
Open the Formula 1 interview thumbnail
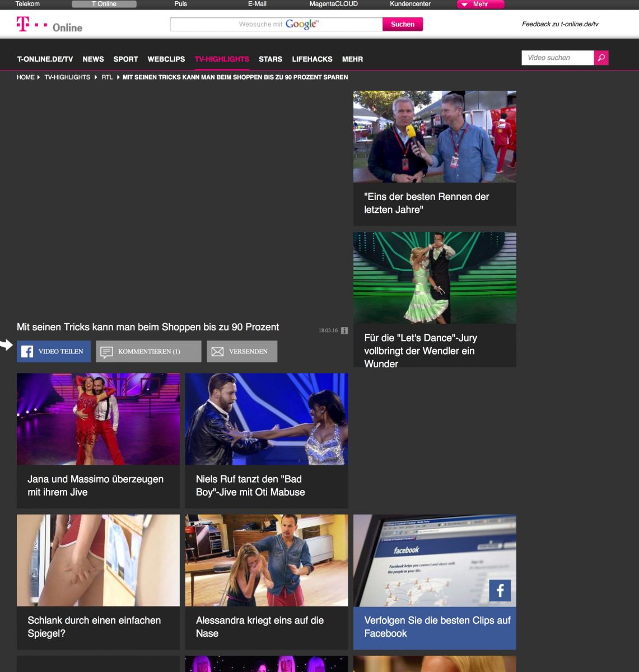point(435,137)
